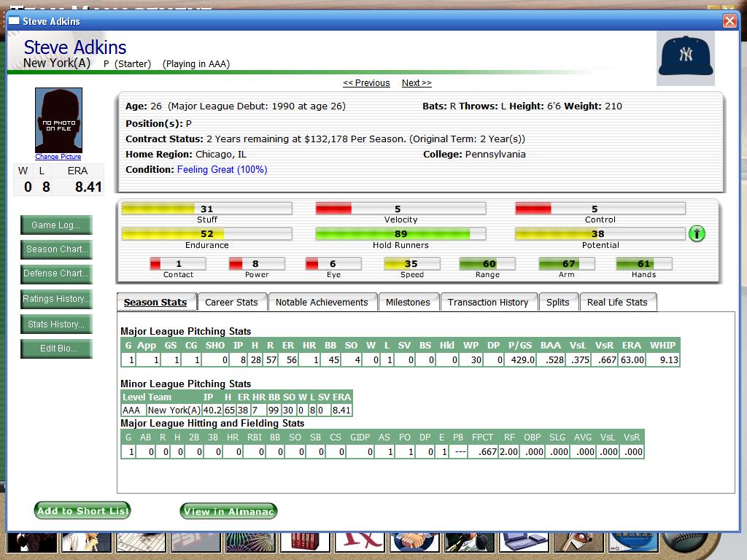The height and width of the screenshot is (560, 747).
Task: Select the Splits tab
Action: coord(558,303)
